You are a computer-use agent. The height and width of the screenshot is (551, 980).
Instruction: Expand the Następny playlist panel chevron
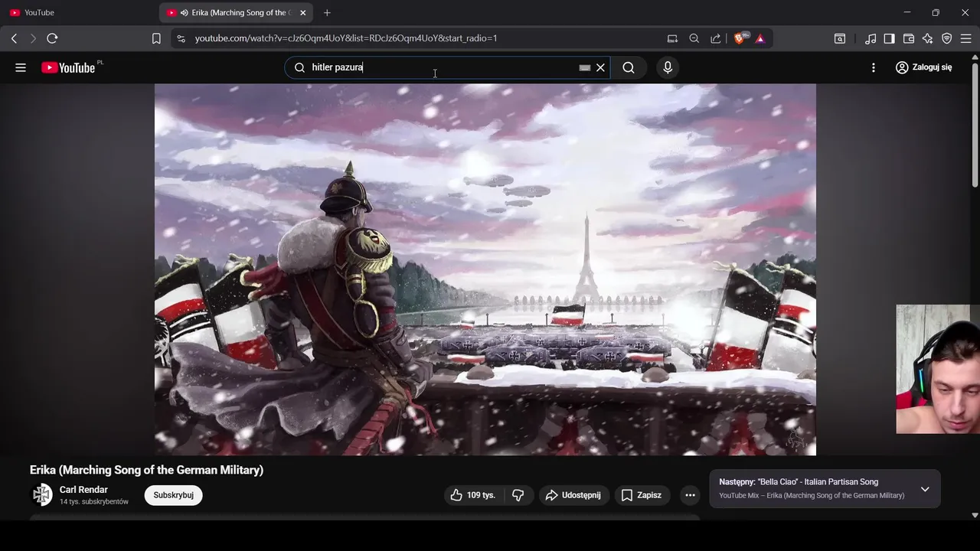(x=925, y=489)
